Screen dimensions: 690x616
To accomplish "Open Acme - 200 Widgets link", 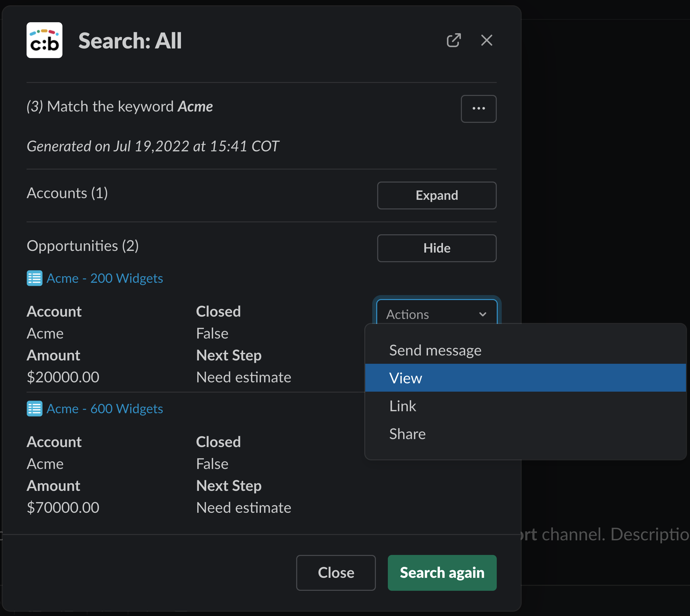I will click(105, 278).
